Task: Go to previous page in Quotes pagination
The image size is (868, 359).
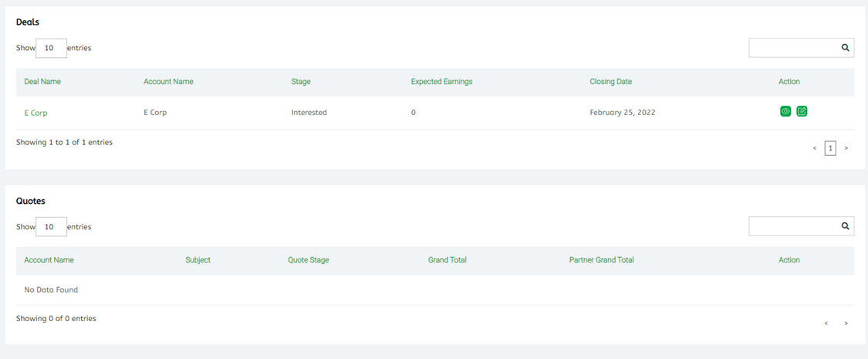Action: [826, 323]
